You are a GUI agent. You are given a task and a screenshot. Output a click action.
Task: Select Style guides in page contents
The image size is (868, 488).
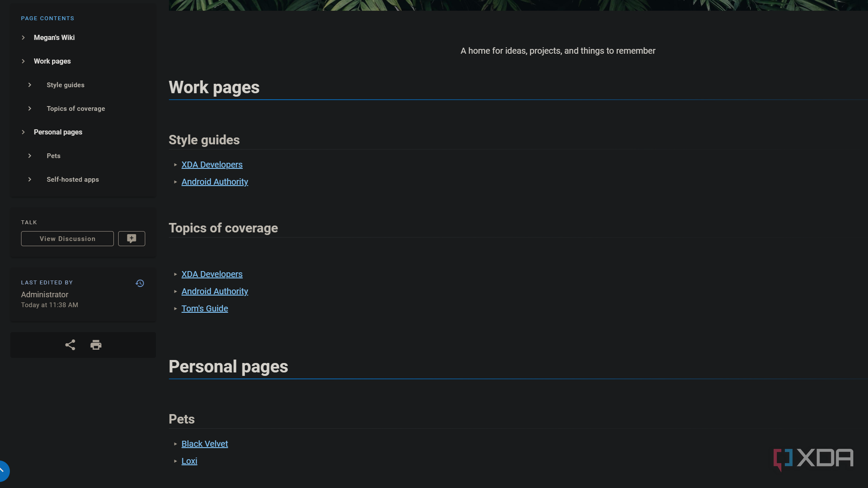66,85
